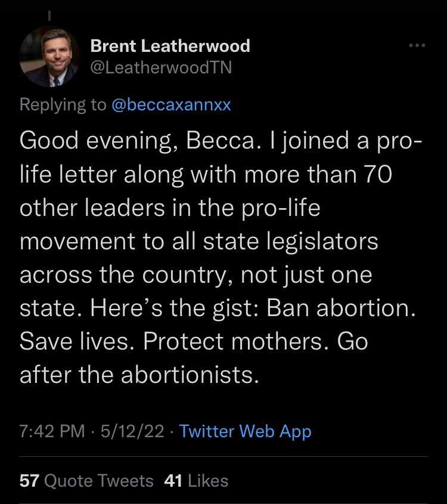This screenshot has height=504, width=447.
Task: Click Brent Leatherwood's profile avatar photo
Action: tap(50, 57)
